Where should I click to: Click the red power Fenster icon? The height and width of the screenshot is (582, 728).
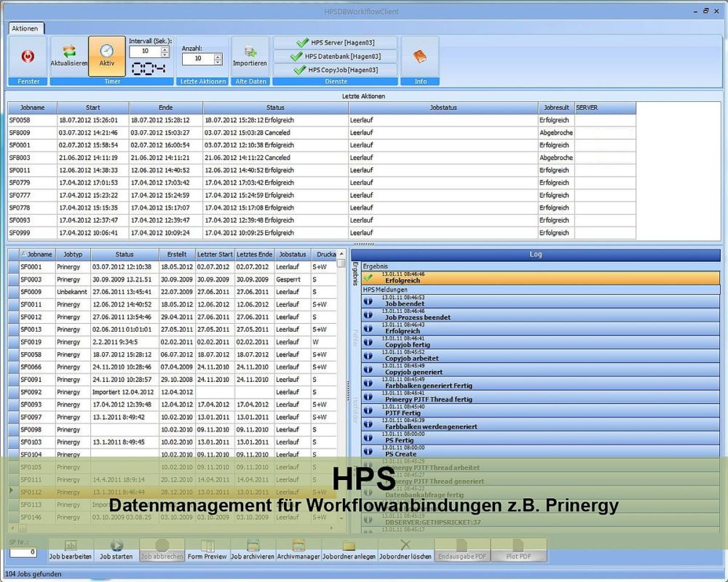pyautogui.click(x=28, y=57)
